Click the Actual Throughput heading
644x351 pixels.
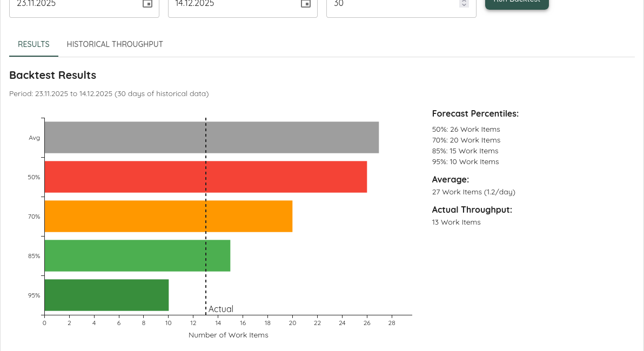click(x=472, y=210)
